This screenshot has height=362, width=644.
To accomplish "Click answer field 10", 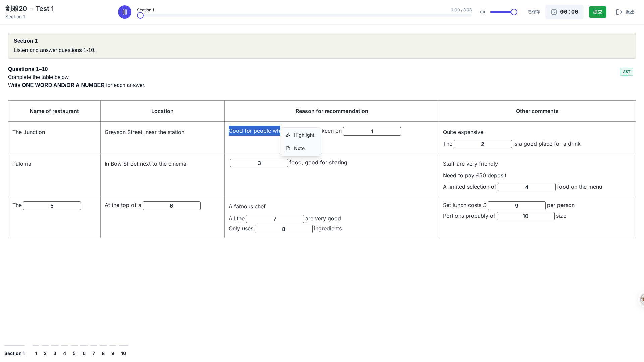I will [526, 216].
